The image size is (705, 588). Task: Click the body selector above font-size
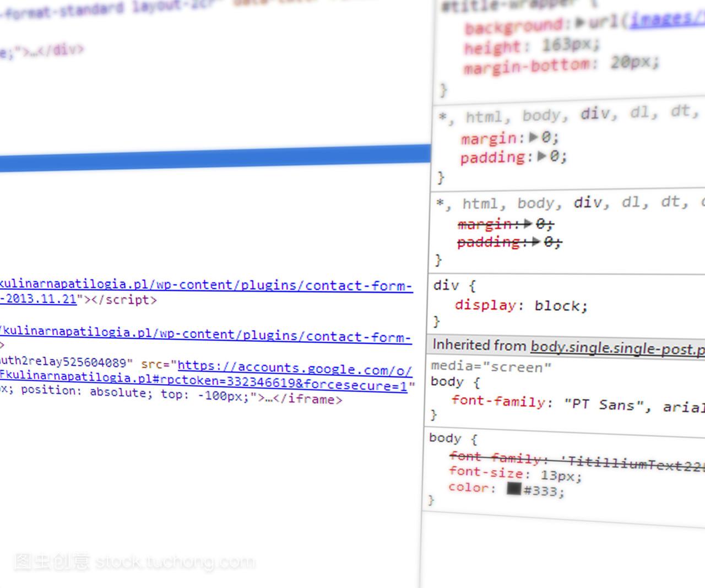tap(453, 439)
